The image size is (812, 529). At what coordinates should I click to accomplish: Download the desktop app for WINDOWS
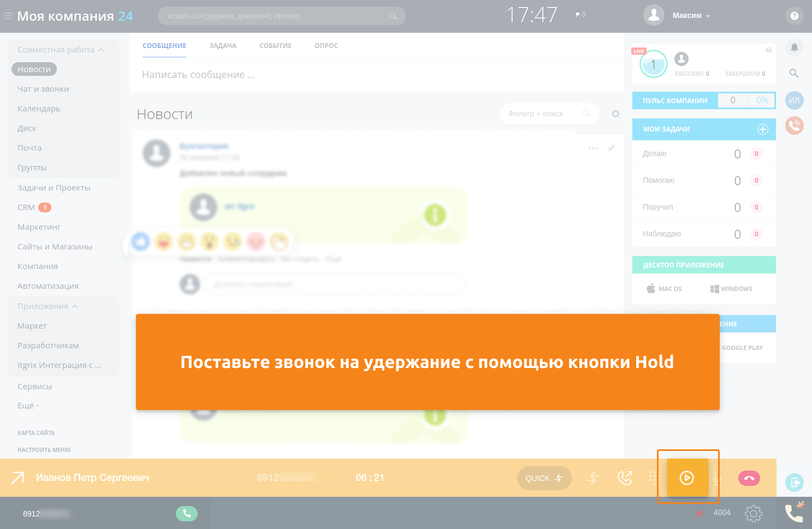(731, 288)
